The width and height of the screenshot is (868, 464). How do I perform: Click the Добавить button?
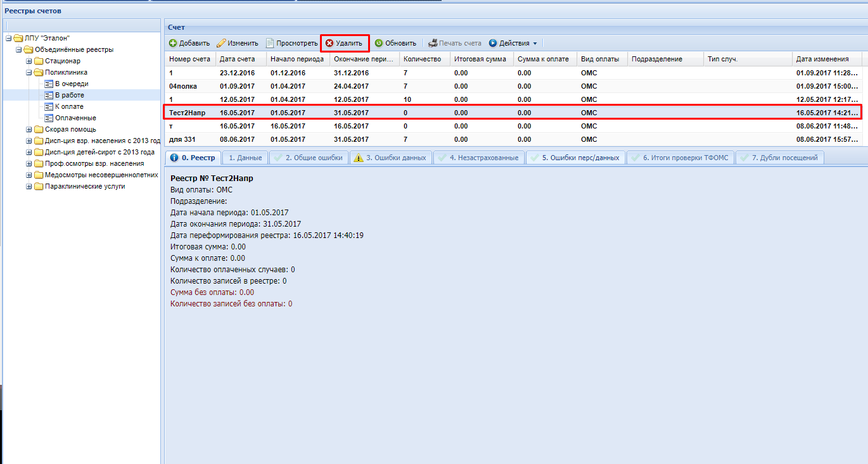189,43
